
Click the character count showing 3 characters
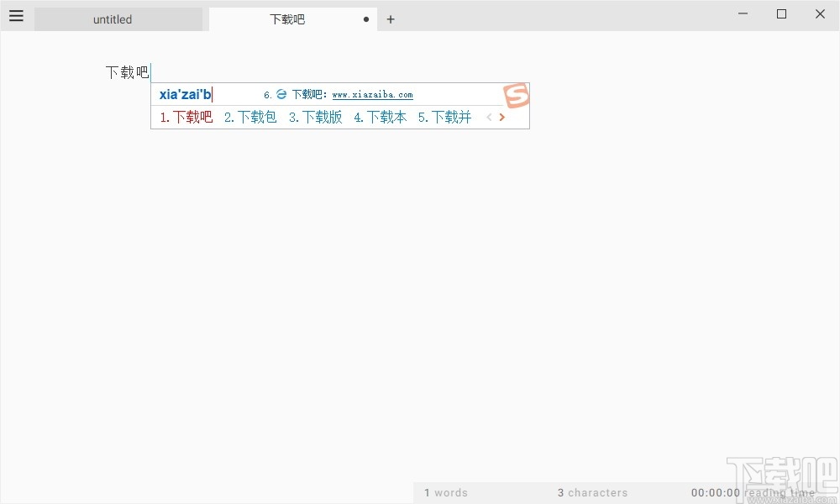coord(592,492)
